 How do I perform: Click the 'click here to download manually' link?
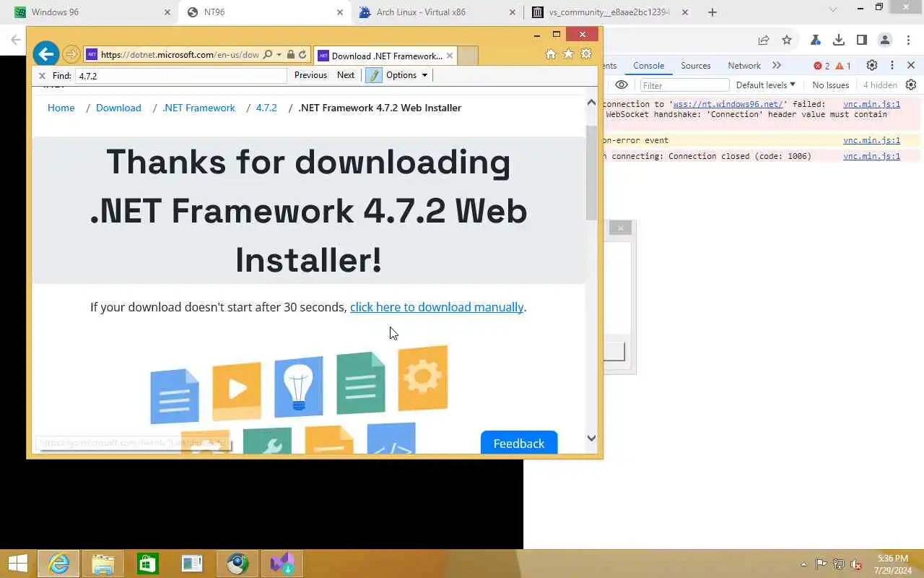[x=437, y=307]
